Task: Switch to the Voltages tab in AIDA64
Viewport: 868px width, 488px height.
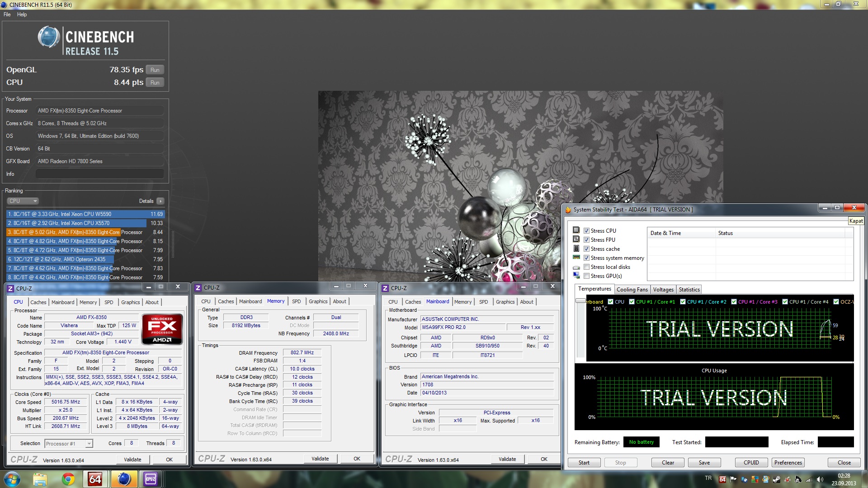Action: tap(663, 289)
